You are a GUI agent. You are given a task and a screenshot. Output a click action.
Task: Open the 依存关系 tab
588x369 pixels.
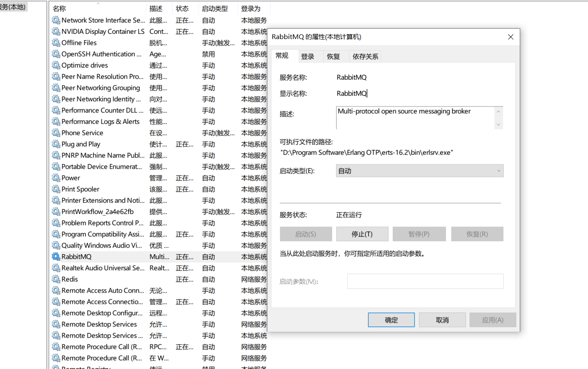(x=365, y=56)
